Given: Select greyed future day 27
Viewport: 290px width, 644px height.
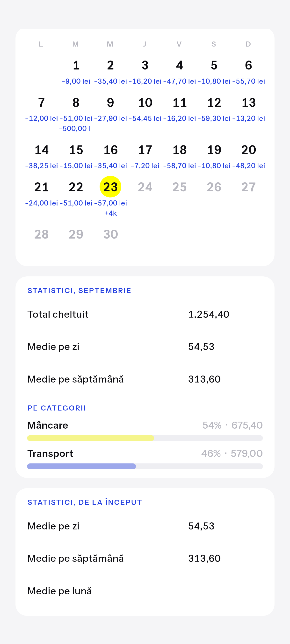Looking at the screenshot, I should tap(249, 187).
